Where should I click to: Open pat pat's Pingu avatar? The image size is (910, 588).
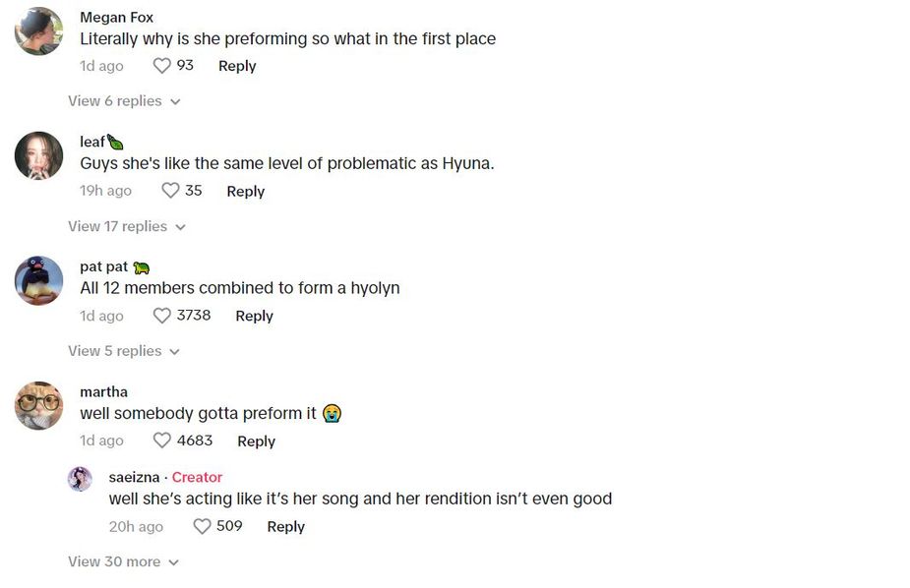click(37, 280)
